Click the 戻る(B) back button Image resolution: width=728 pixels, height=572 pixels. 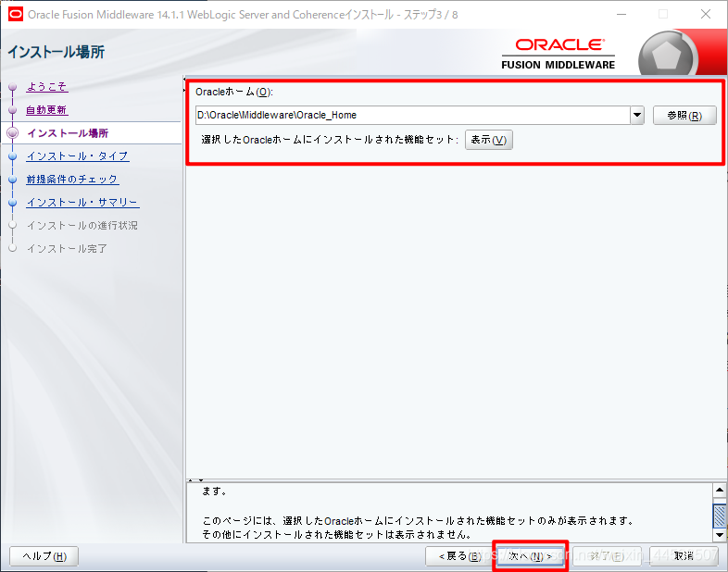click(x=459, y=555)
